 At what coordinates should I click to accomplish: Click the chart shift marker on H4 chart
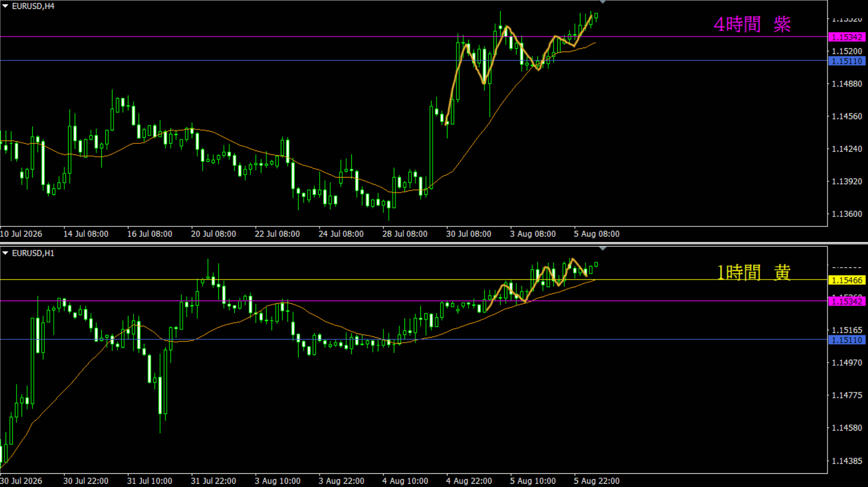pos(603,2)
